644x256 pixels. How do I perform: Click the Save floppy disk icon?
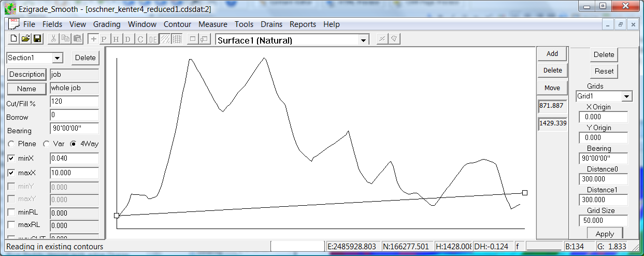tap(37, 39)
